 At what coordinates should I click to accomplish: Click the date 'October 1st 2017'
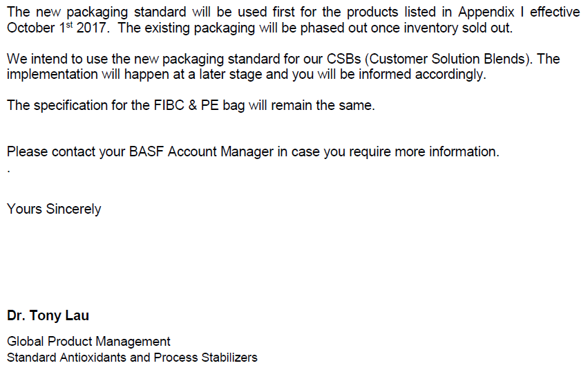click(x=58, y=28)
